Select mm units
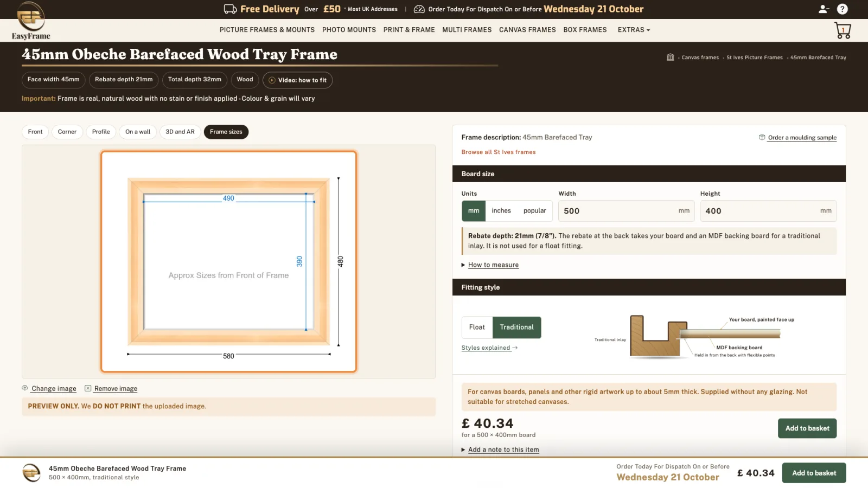The width and height of the screenshot is (868, 488). (474, 211)
